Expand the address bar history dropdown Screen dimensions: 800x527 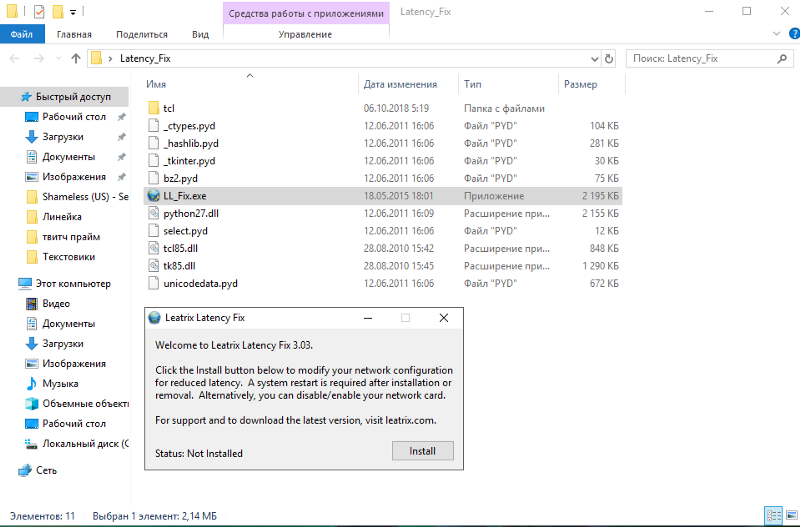pyautogui.click(x=594, y=59)
